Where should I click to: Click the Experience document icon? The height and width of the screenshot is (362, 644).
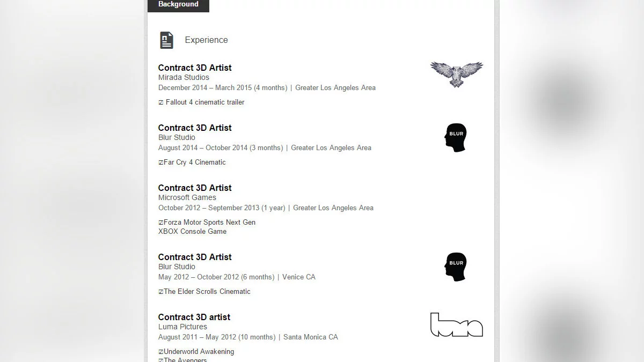click(x=166, y=40)
